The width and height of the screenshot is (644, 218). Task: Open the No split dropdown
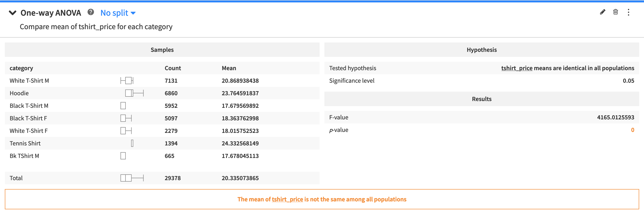[x=118, y=13]
